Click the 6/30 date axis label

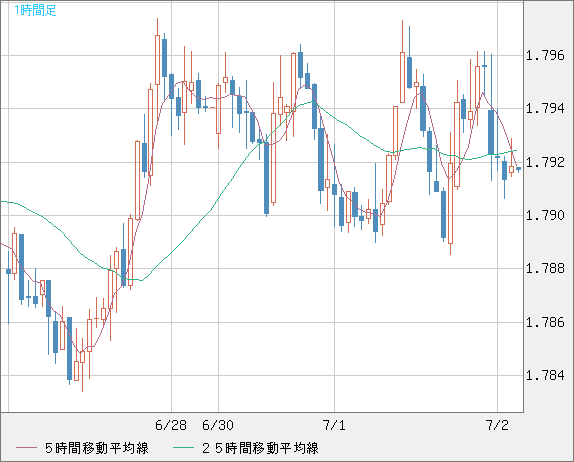(218, 425)
